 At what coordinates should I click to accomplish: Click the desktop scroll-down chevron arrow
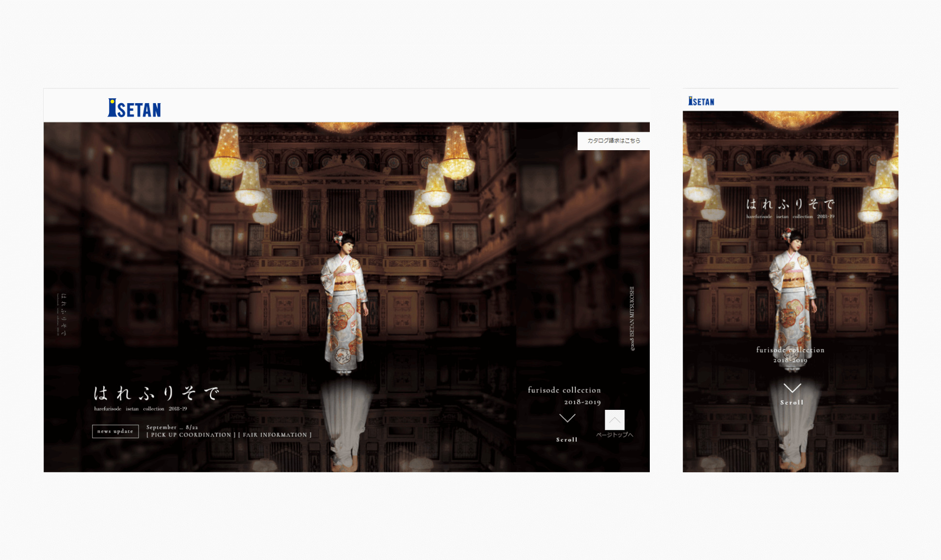[x=567, y=418]
